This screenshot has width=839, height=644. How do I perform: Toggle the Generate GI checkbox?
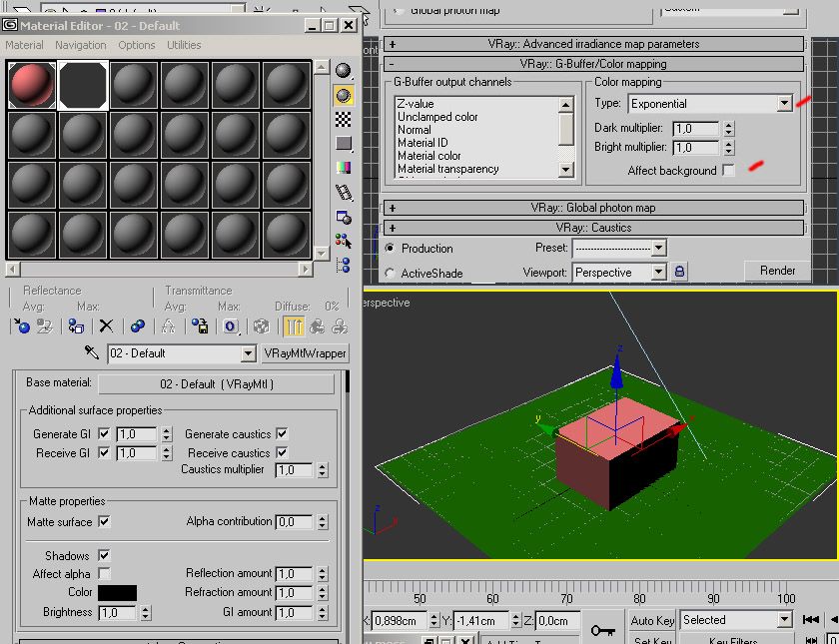104,433
